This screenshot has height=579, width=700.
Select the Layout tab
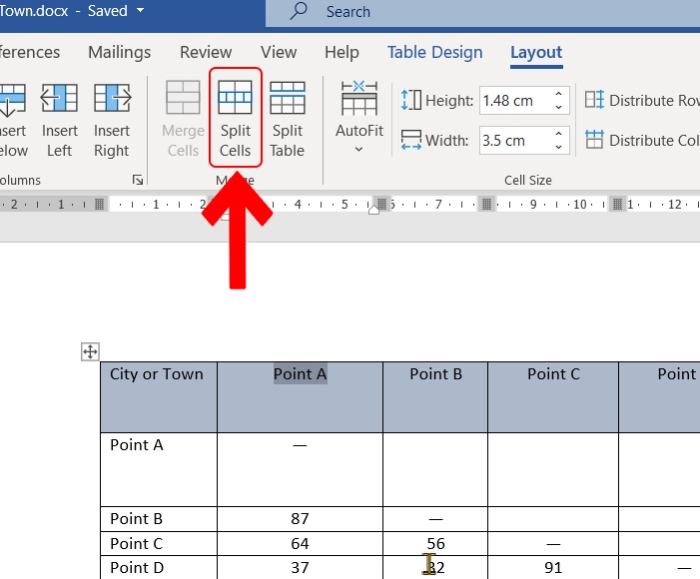536,52
